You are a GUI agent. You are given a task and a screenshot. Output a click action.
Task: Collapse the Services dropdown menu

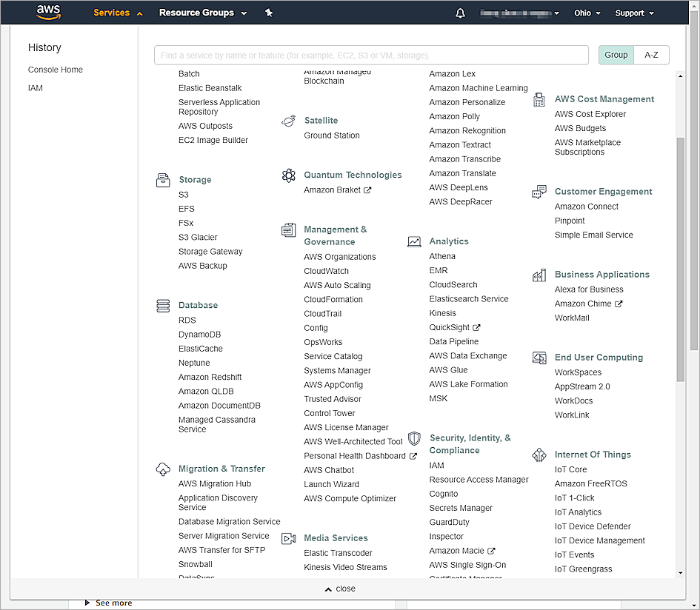tap(118, 13)
